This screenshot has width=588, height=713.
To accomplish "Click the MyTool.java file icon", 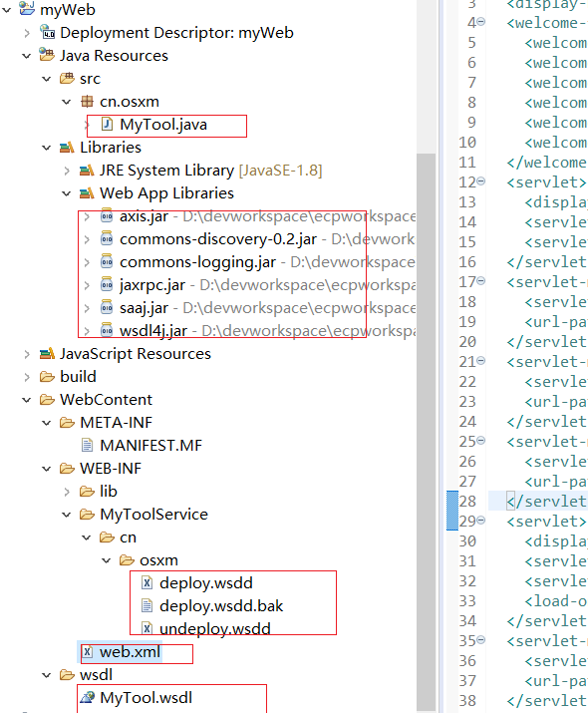I will pos(107,124).
